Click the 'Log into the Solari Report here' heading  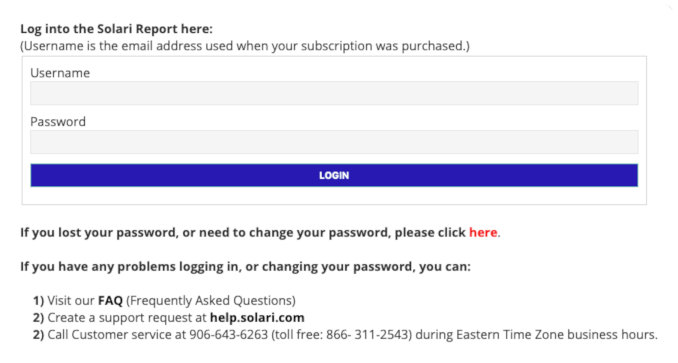click(x=117, y=29)
